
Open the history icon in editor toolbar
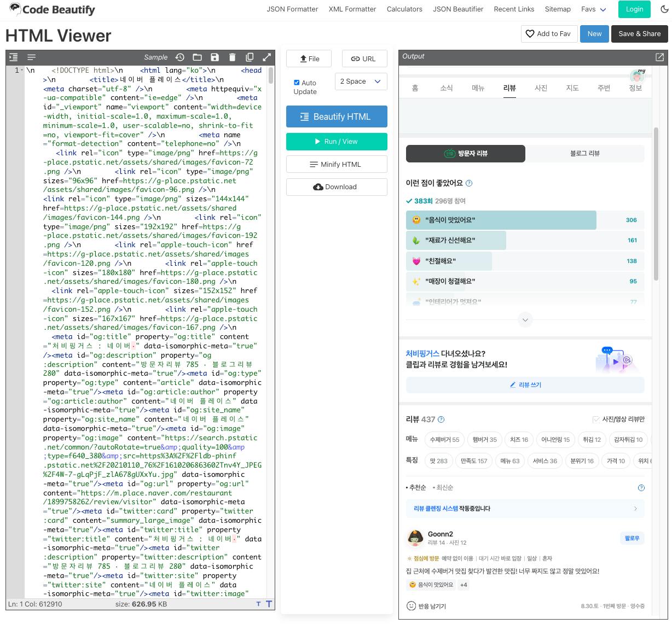tap(179, 57)
